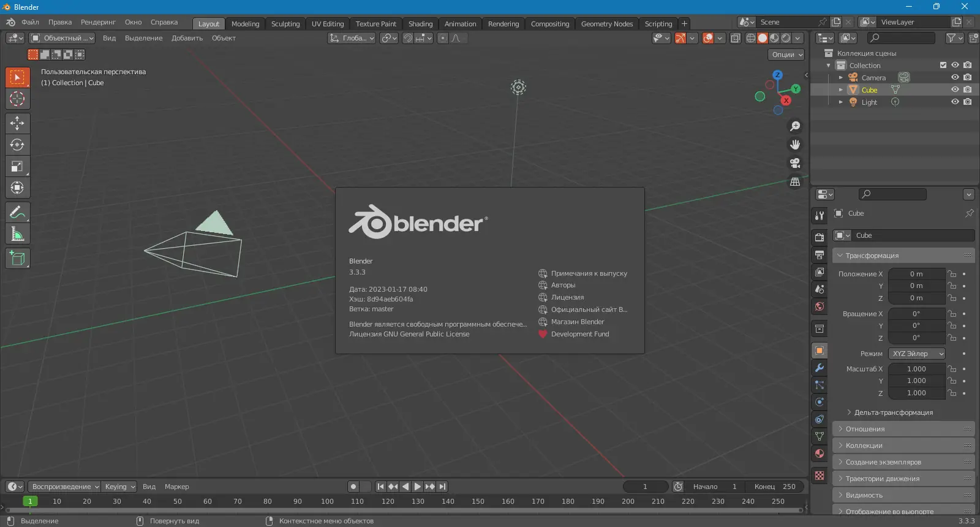Open the Global transform orientation dropdown

[x=352, y=38]
